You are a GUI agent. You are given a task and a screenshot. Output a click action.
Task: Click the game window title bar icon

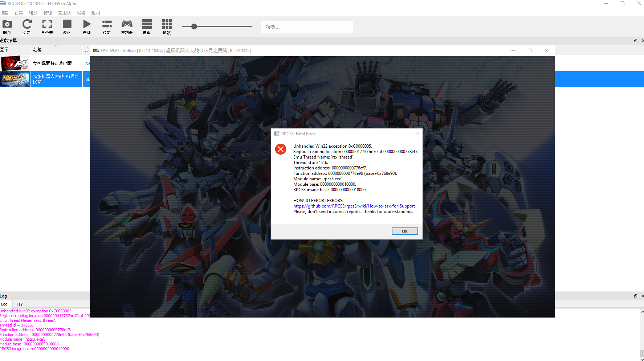96,51
